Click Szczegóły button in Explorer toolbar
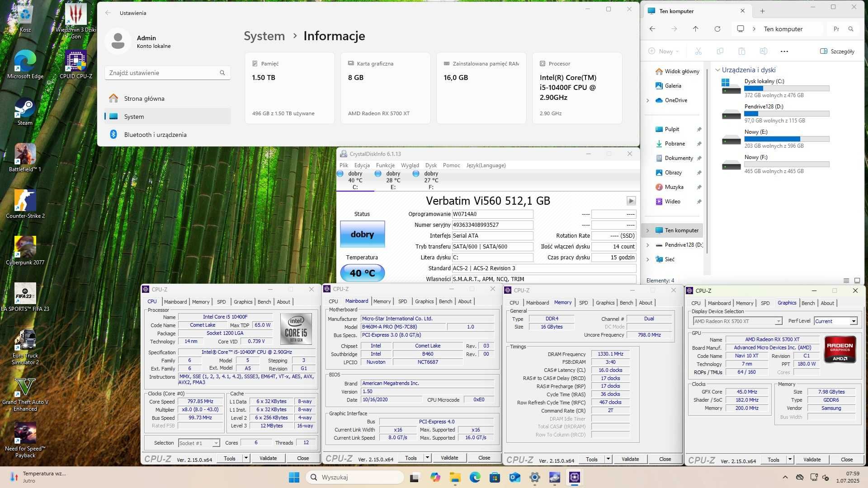Viewport: 868px width, 488px height. pyautogui.click(x=837, y=51)
